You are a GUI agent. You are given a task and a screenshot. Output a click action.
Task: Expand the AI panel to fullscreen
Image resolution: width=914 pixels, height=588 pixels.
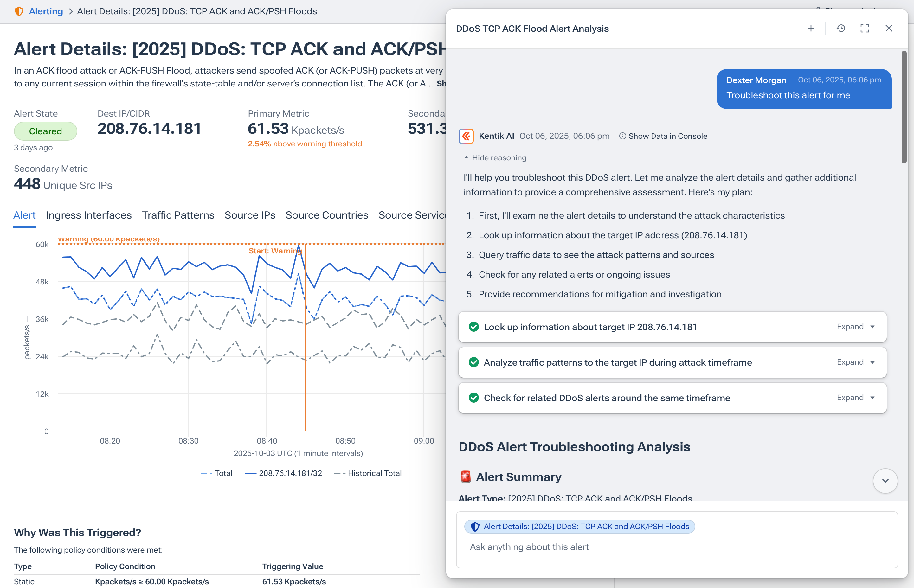click(865, 28)
